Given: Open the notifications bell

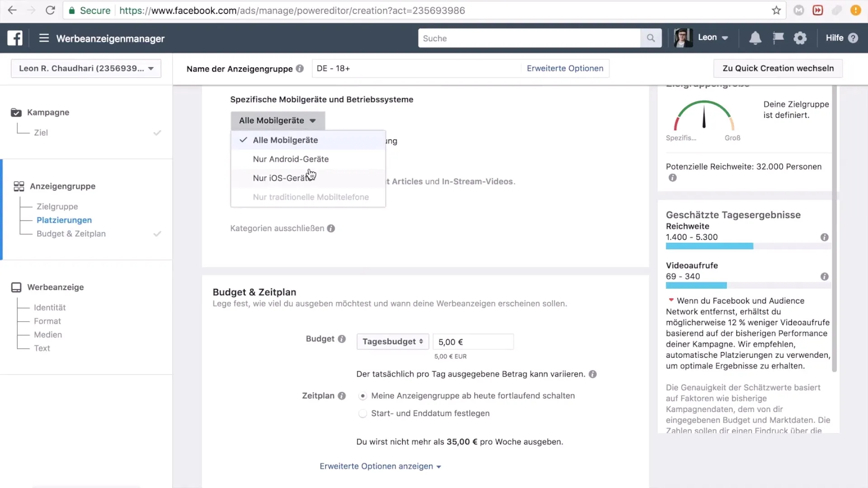Looking at the screenshot, I should tap(755, 38).
